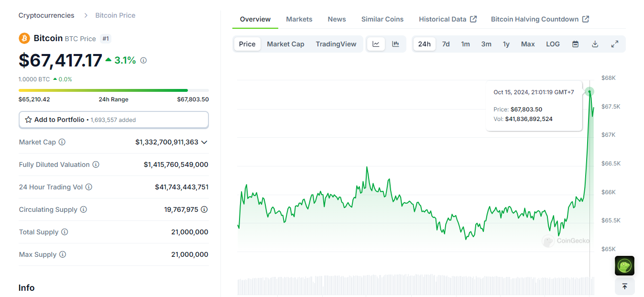This screenshot has height=297, width=644.
Task: Click the Add to Portfolio button
Action: click(114, 120)
